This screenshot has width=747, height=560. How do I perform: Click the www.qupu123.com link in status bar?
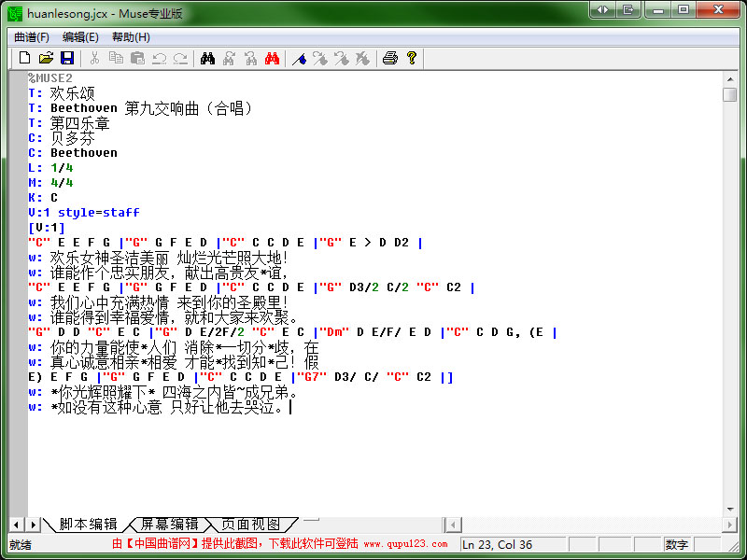(405, 544)
